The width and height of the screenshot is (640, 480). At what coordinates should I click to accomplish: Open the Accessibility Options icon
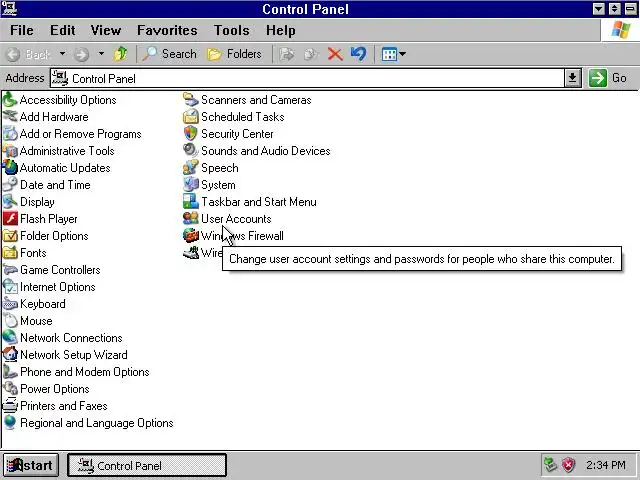click(x=10, y=100)
